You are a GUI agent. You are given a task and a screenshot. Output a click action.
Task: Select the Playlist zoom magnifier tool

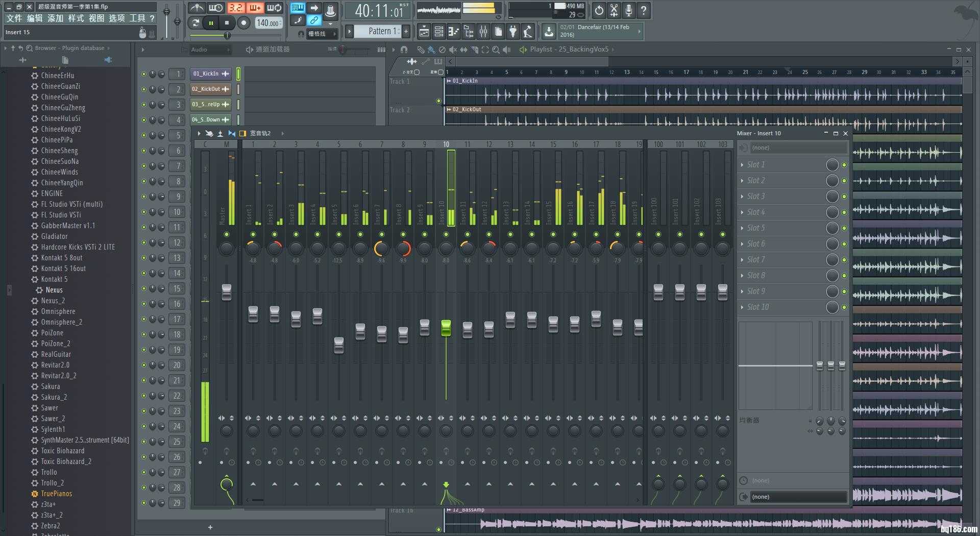click(496, 50)
